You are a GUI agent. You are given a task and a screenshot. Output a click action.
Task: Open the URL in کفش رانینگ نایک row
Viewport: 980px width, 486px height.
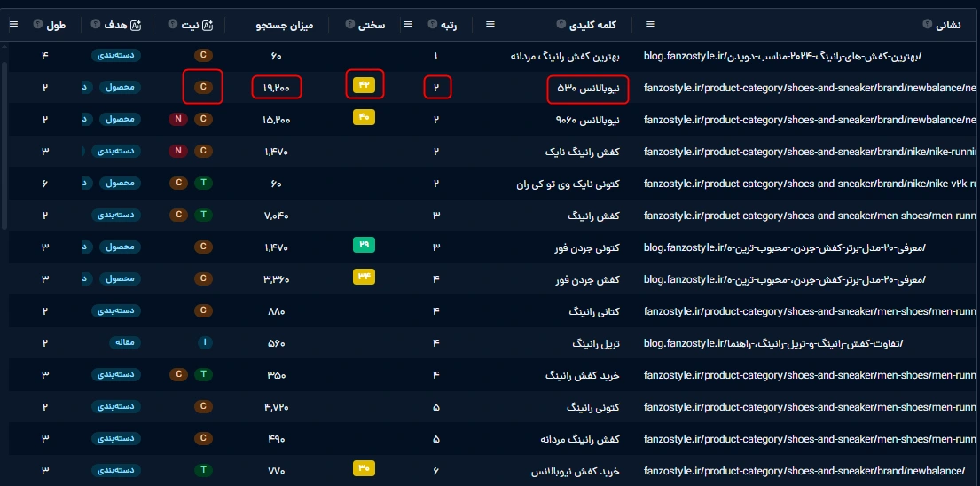pos(811,151)
